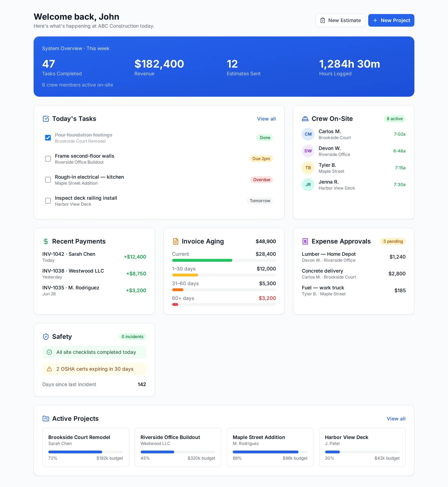
Task: Check the Inspect deck railing install task
Action: [48, 201]
